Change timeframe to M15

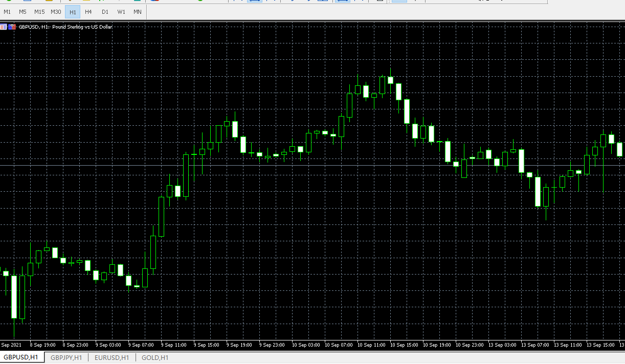(39, 12)
